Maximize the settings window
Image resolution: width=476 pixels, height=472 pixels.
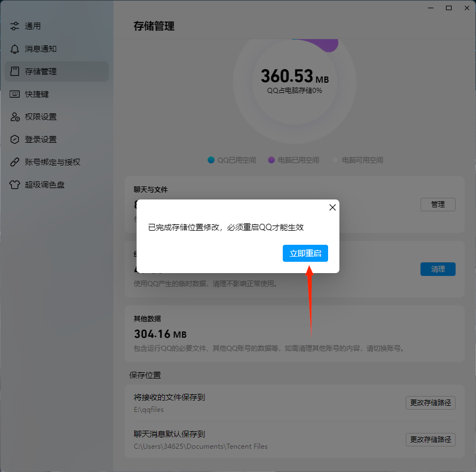pos(449,8)
